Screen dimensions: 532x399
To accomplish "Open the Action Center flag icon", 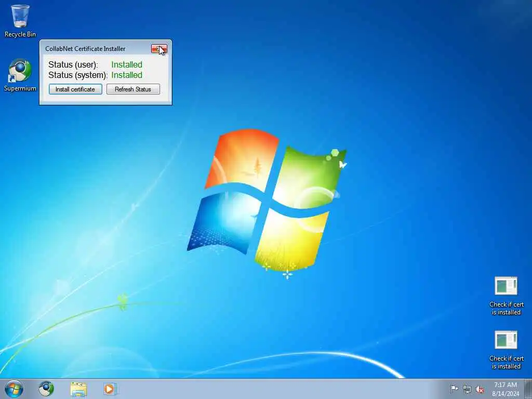I will pyautogui.click(x=454, y=389).
